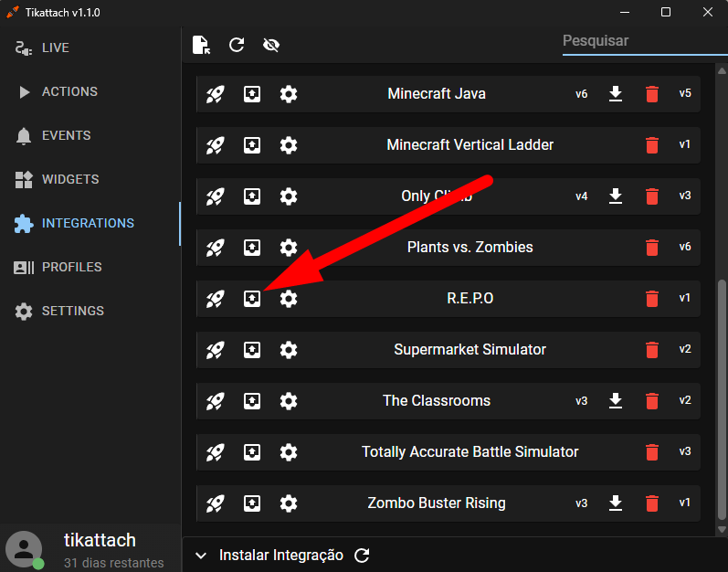Click the upload box icon for R.E.P.O
The image size is (728, 572).
[x=252, y=299]
